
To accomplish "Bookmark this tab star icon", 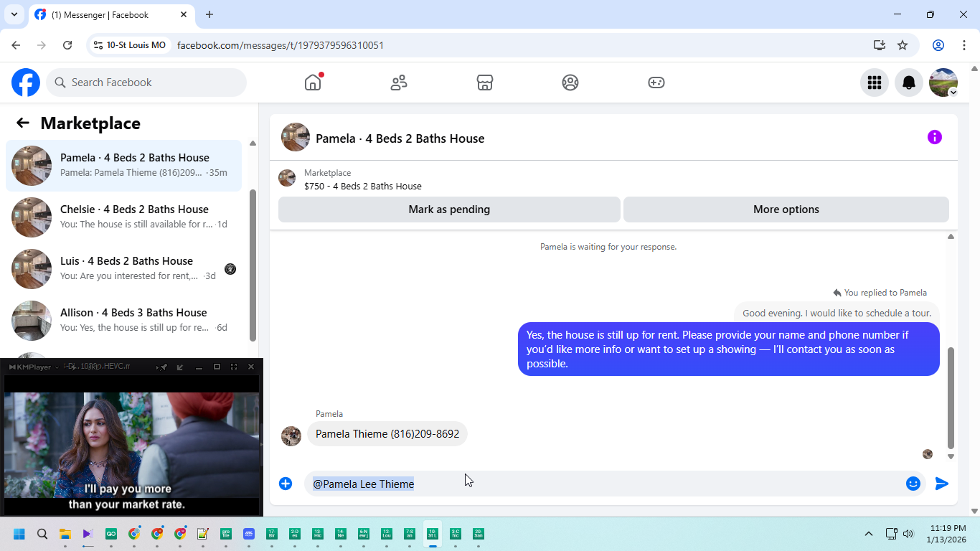I will pyautogui.click(x=903, y=45).
